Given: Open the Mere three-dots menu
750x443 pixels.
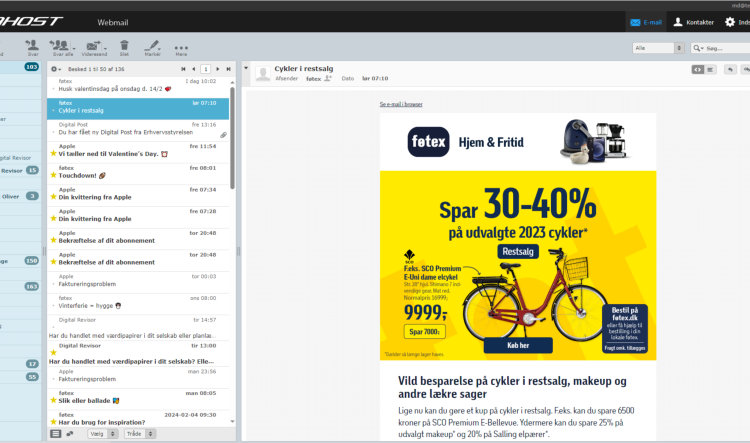Looking at the screenshot, I should pyautogui.click(x=181, y=50).
